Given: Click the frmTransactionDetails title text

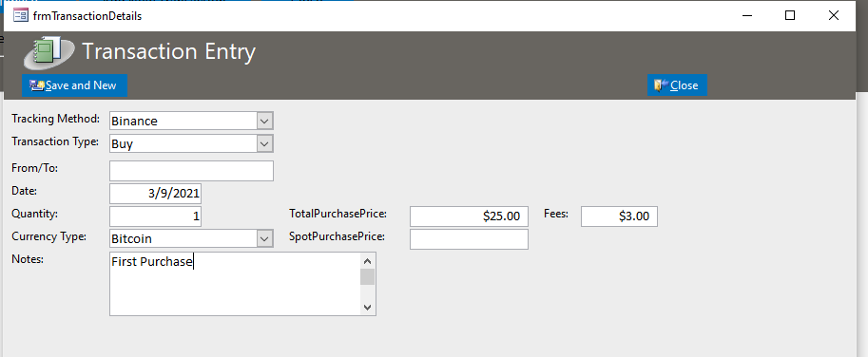Looking at the screenshot, I should tap(87, 16).
